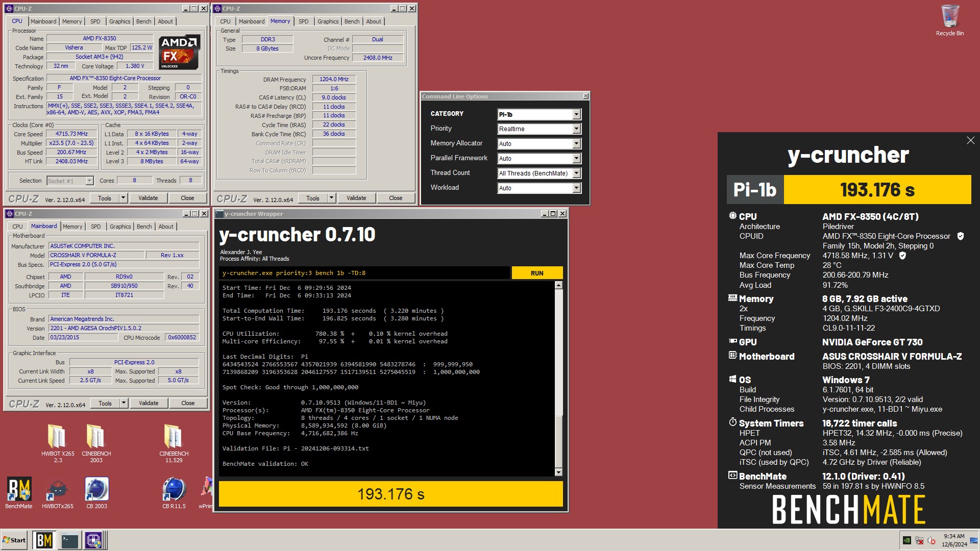Viewport: 980px width, 551px height.
Task: Launch the CB R11.5 desktop shortcut
Action: tap(174, 492)
